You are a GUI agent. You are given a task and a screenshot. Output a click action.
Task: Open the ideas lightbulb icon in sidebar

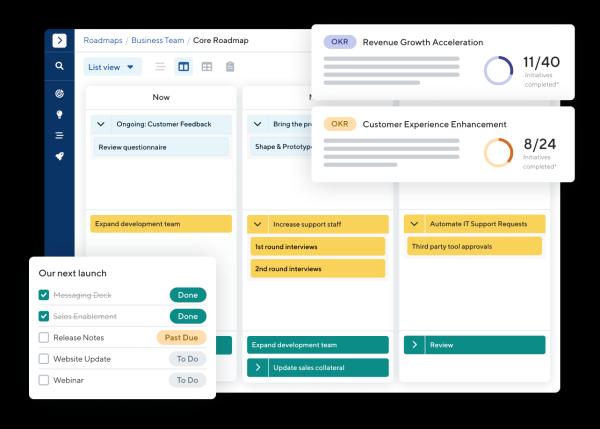(x=59, y=114)
